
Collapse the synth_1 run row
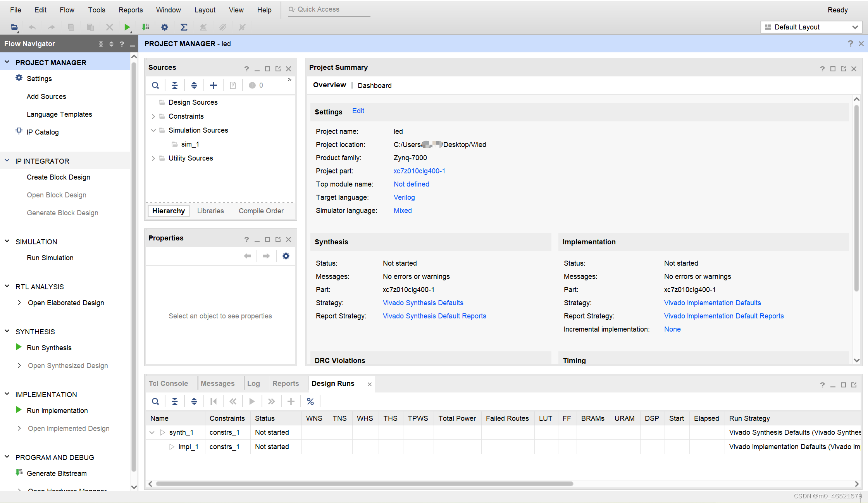click(152, 432)
